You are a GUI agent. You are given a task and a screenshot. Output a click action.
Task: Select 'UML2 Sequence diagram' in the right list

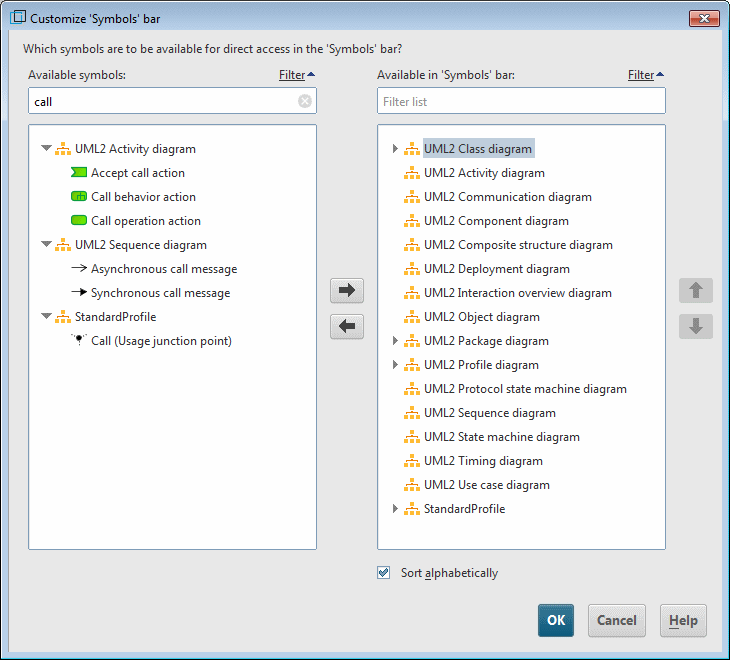tap(490, 413)
